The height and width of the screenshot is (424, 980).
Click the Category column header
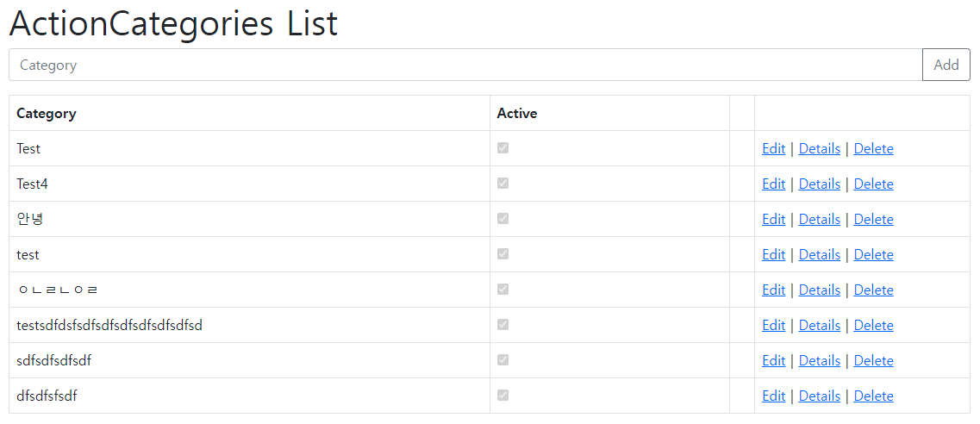pyautogui.click(x=47, y=113)
